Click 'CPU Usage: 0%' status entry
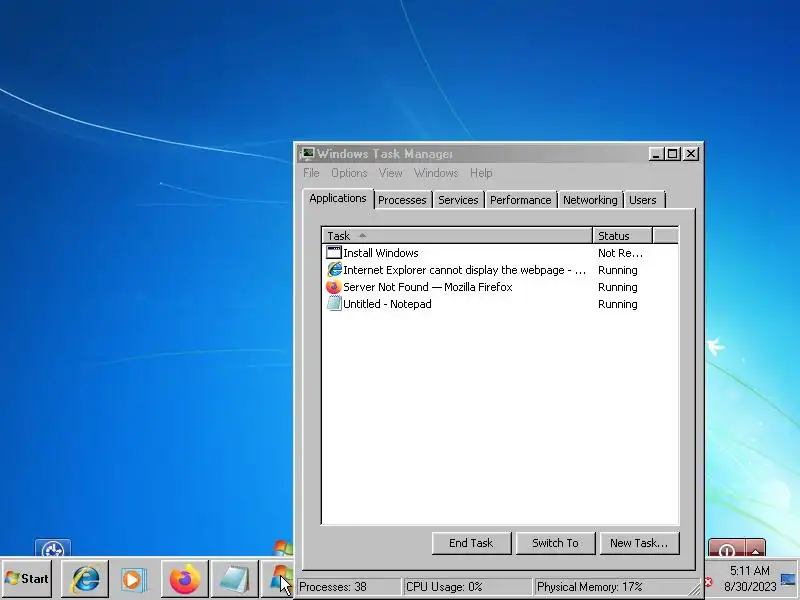 (467, 587)
